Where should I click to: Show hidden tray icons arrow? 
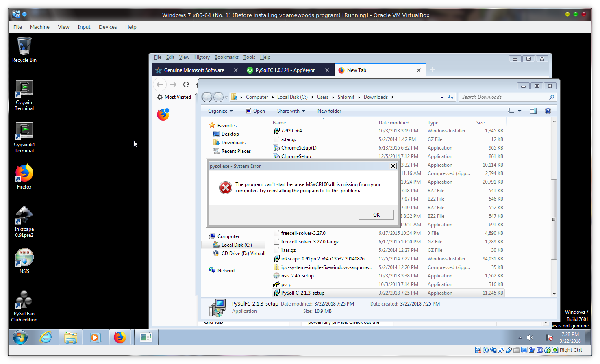520,338
